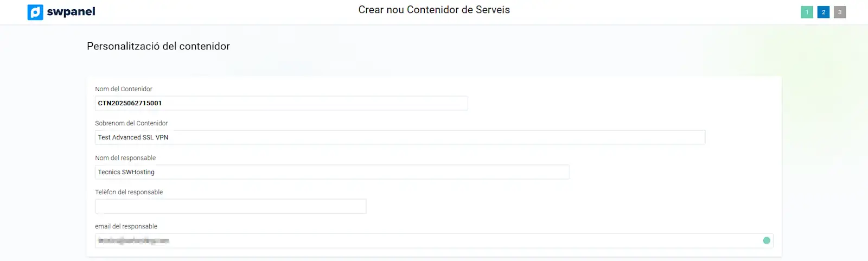Focus the empty Telèfon del responsable field
Image resolution: width=868 pixels, height=261 pixels.
231,206
